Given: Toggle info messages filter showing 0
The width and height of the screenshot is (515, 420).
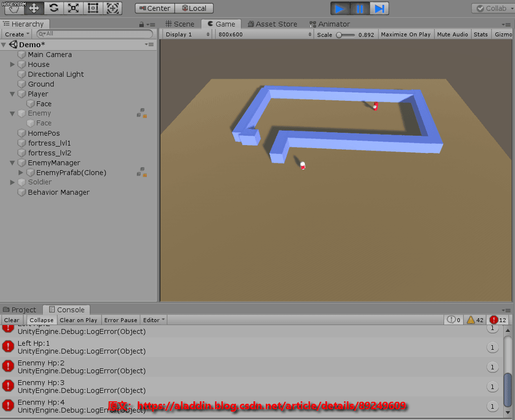Looking at the screenshot, I should [453, 320].
